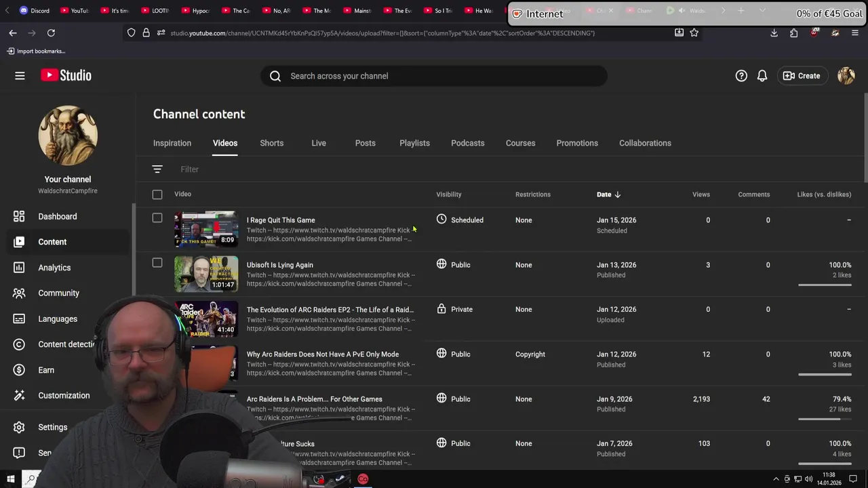Click Copyright restriction on Why Arc Raiders row
The image size is (868, 488).
click(x=530, y=354)
